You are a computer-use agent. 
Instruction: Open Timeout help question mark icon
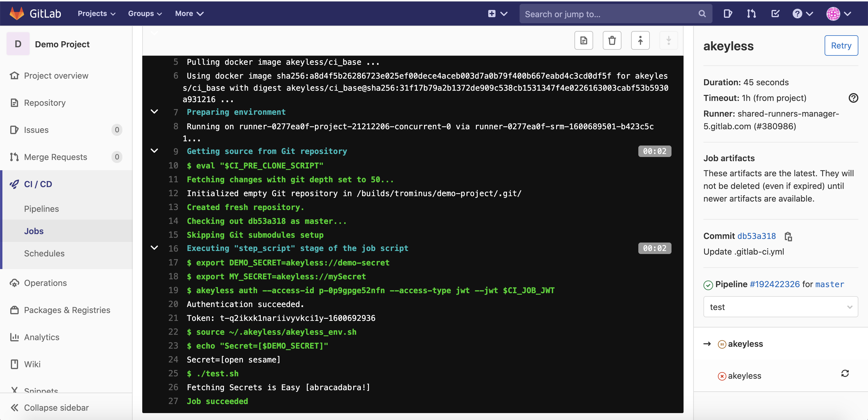[853, 98]
